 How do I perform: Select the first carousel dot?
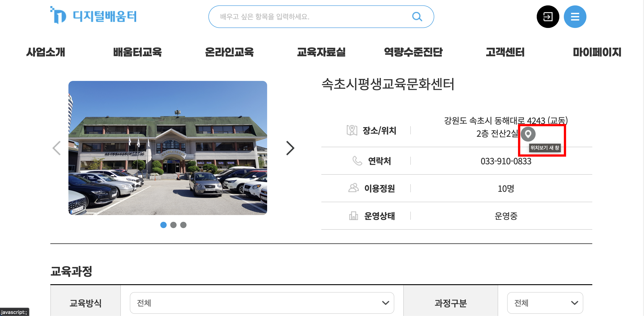tap(163, 225)
